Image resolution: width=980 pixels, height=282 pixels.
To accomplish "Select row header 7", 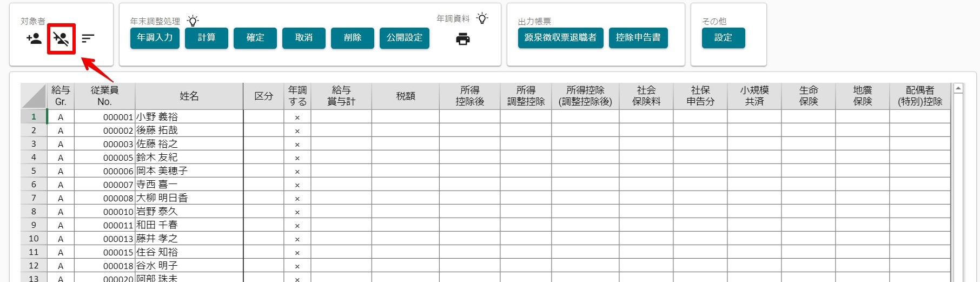I will coord(34,198).
